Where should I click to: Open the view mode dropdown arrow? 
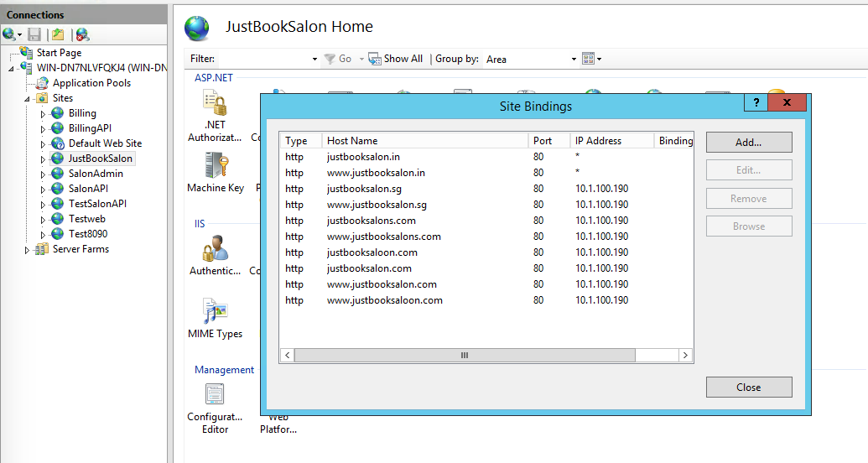599,59
